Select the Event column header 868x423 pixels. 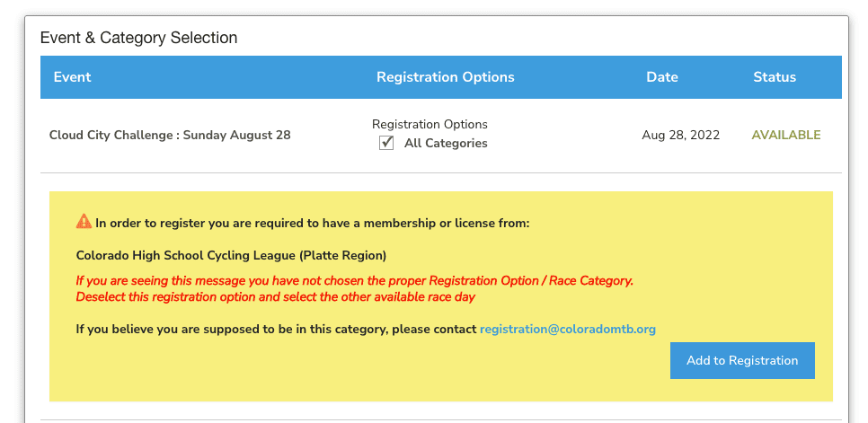click(x=73, y=77)
